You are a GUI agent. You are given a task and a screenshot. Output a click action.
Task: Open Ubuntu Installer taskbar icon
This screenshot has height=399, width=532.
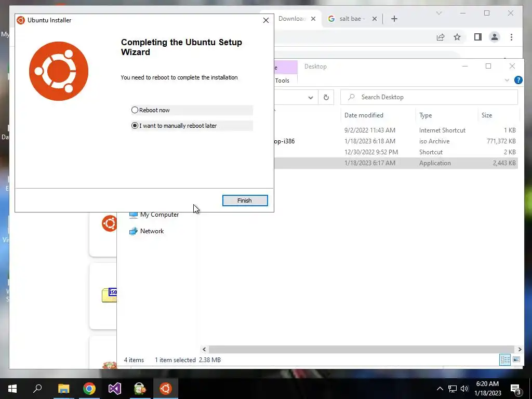(166, 389)
